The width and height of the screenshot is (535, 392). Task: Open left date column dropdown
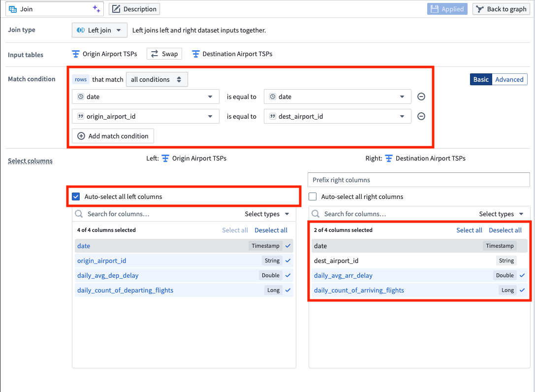pyautogui.click(x=146, y=97)
